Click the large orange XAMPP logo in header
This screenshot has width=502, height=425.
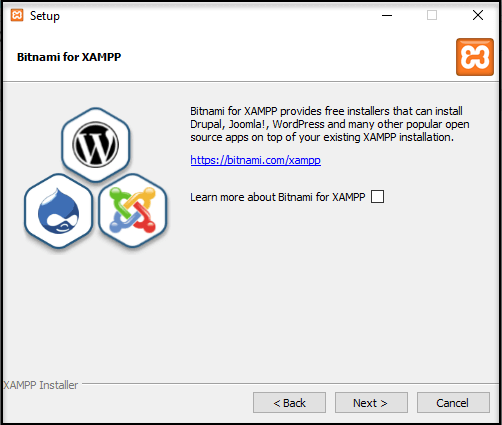(x=475, y=57)
